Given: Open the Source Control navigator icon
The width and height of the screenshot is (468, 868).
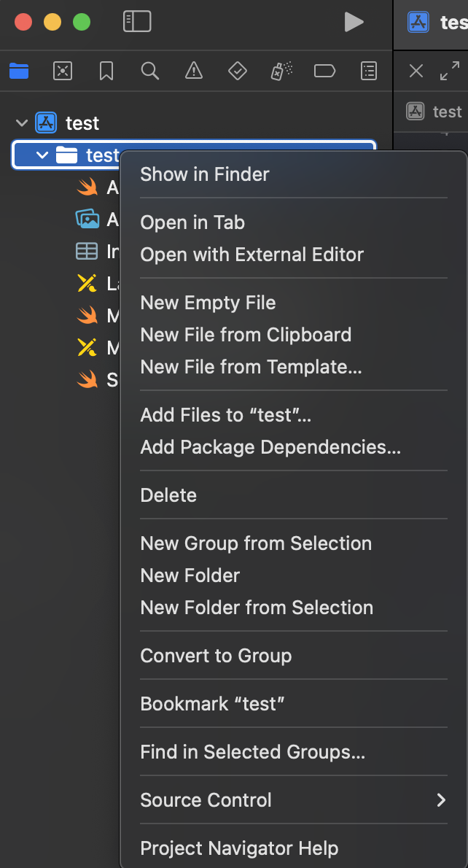Looking at the screenshot, I should click(63, 71).
